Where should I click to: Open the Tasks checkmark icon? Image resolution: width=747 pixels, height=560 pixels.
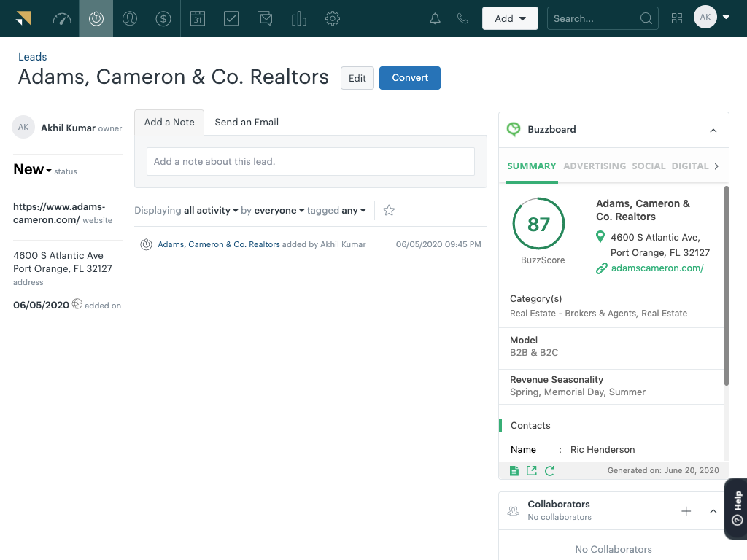(231, 19)
